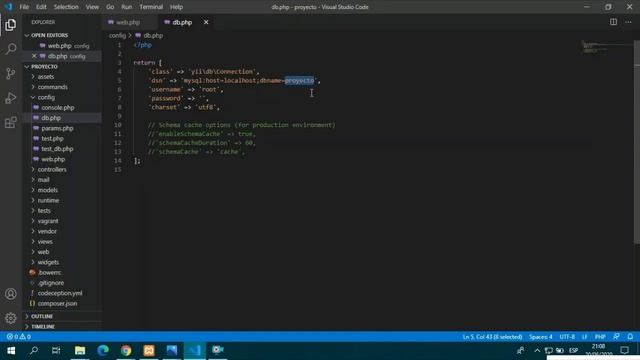640x360 pixels.
Task: Open the Edit menu
Action: (x=41, y=7)
